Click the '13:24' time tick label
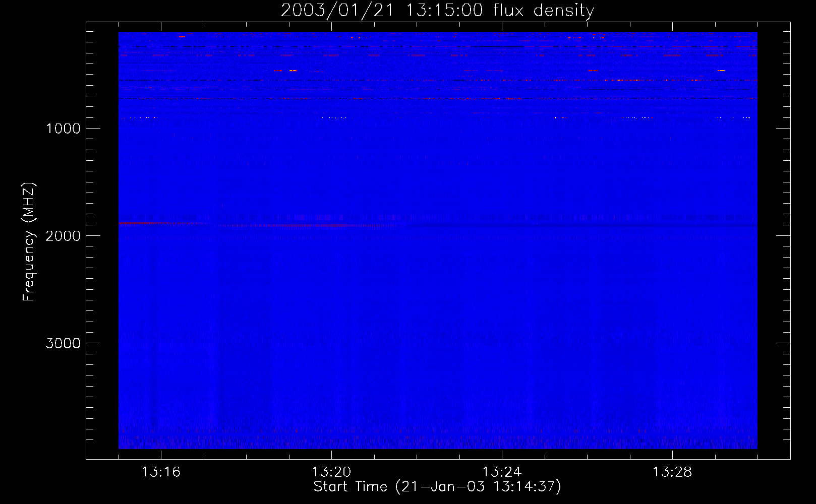Viewport: 816px width, 504px height. (x=502, y=472)
